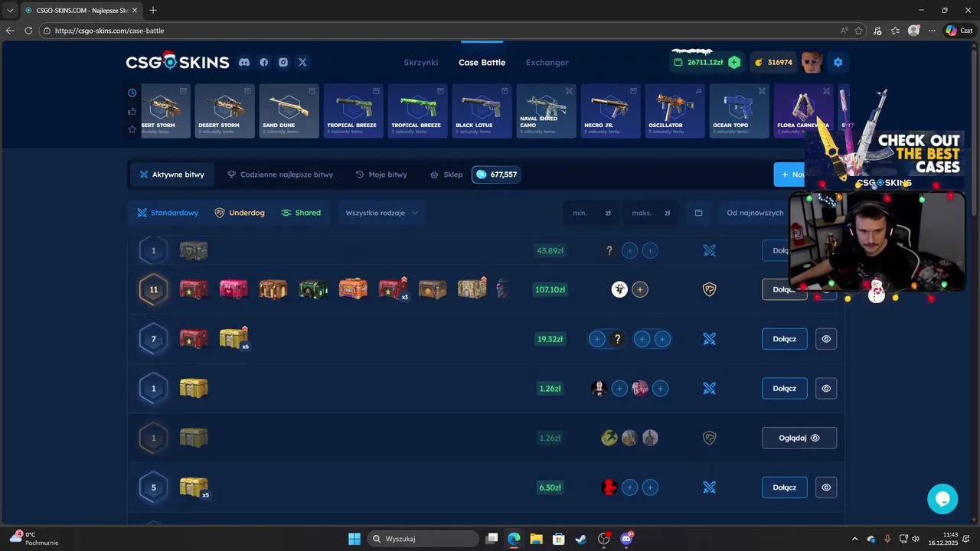The height and width of the screenshot is (551, 980).
Task: Join the 6.30zł battle with Dołącz
Action: point(785,487)
